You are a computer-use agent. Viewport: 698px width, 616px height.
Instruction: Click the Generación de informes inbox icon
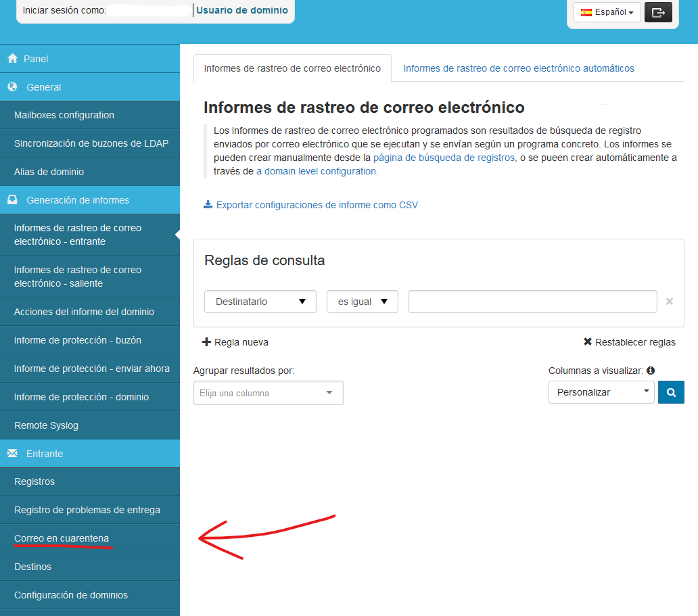12,200
